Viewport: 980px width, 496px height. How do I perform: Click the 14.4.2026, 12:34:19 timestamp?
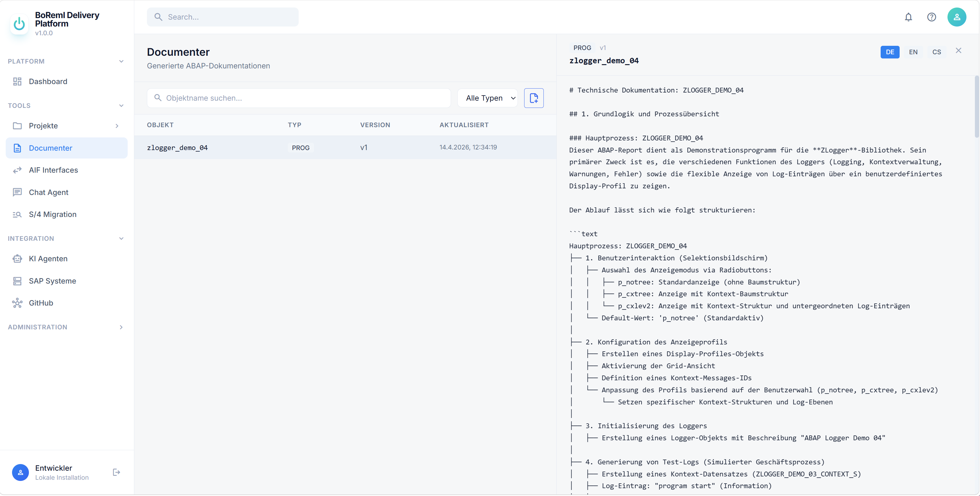pyautogui.click(x=468, y=147)
